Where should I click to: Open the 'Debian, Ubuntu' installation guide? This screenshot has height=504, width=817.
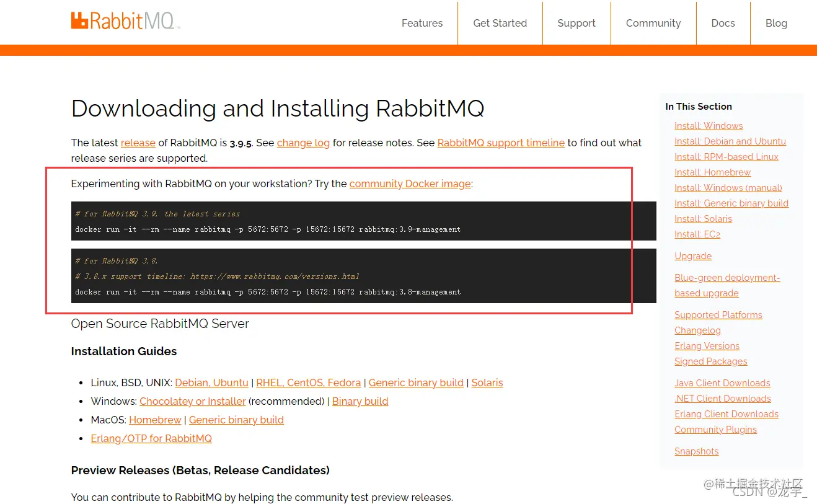[x=211, y=382]
